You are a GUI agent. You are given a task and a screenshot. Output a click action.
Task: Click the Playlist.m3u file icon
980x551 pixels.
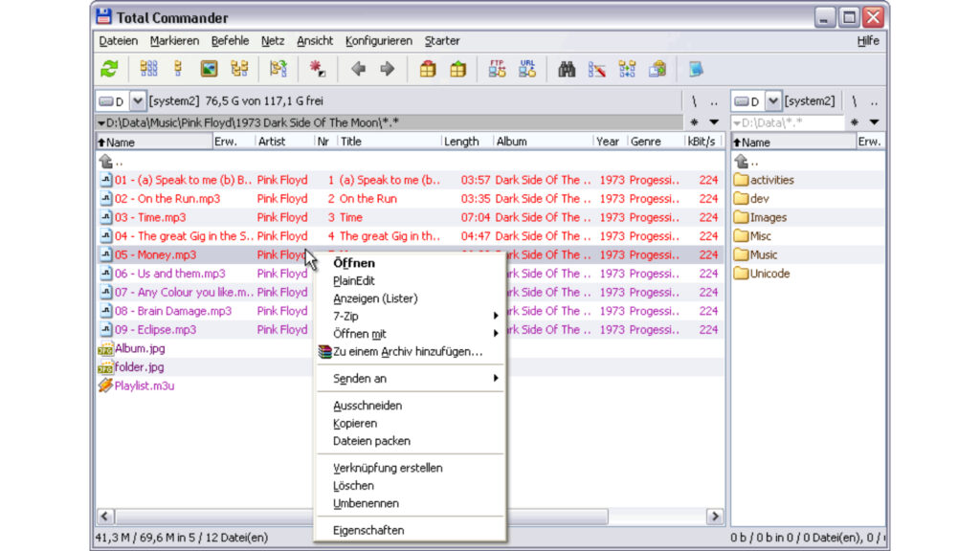pos(105,386)
